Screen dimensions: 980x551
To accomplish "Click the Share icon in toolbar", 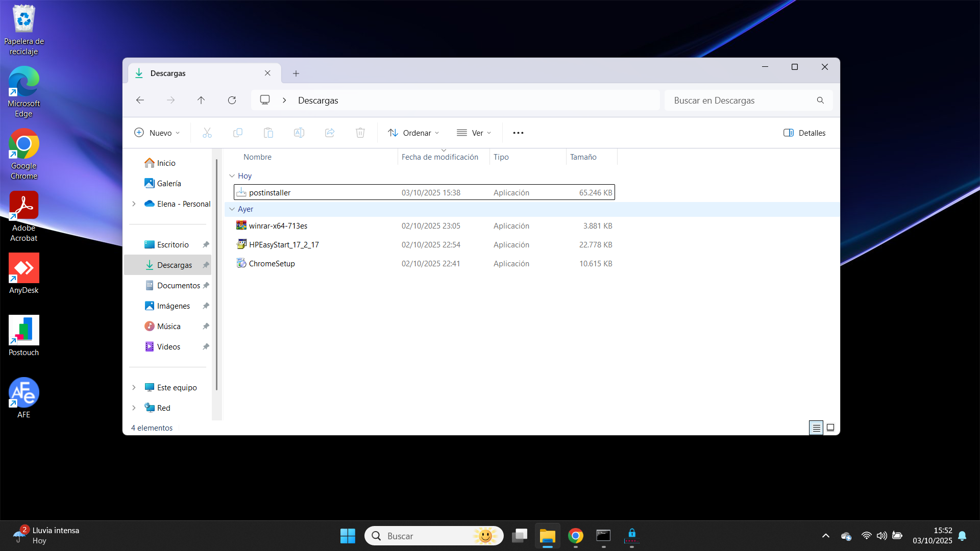I will (330, 133).
